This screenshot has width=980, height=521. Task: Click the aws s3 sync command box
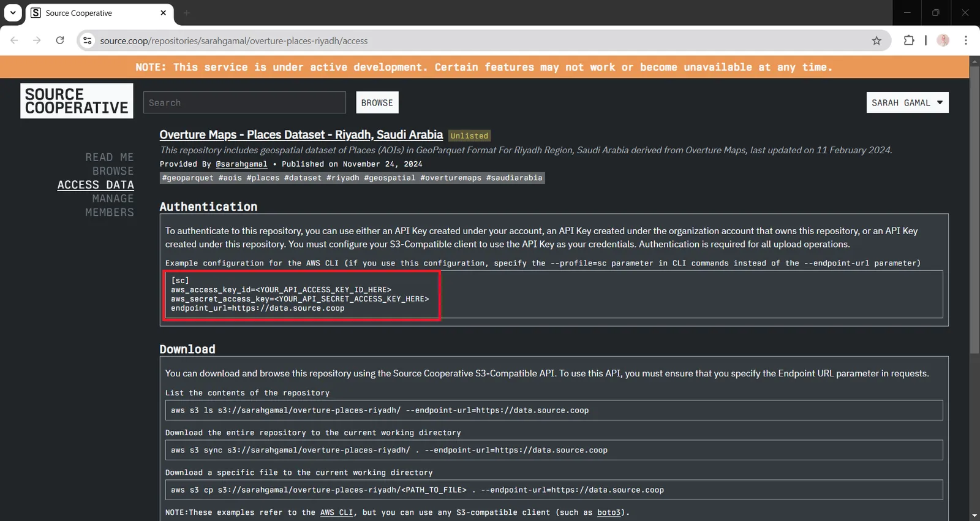[x=554, y=450]
